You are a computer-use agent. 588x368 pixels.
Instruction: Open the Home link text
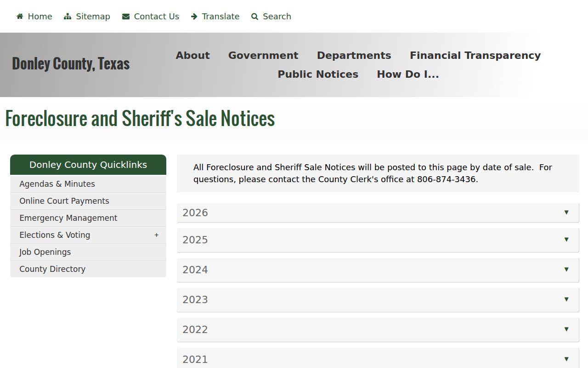[x=40, y=17]
